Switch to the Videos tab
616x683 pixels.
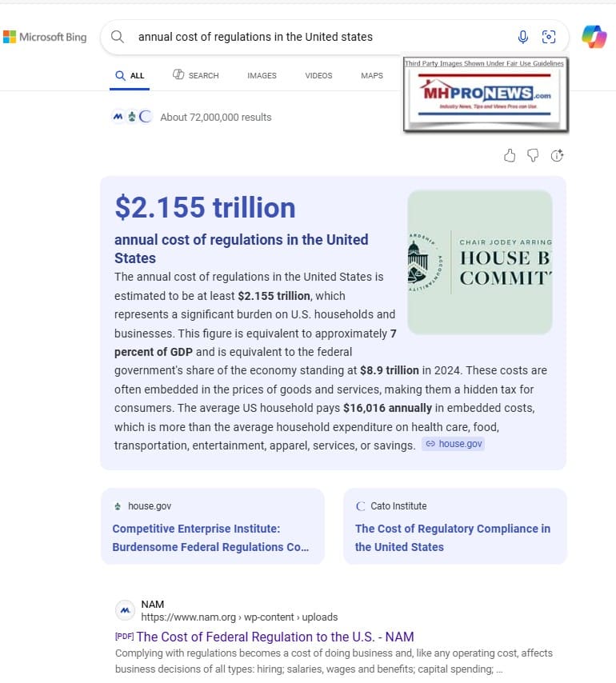pos(318,75)
